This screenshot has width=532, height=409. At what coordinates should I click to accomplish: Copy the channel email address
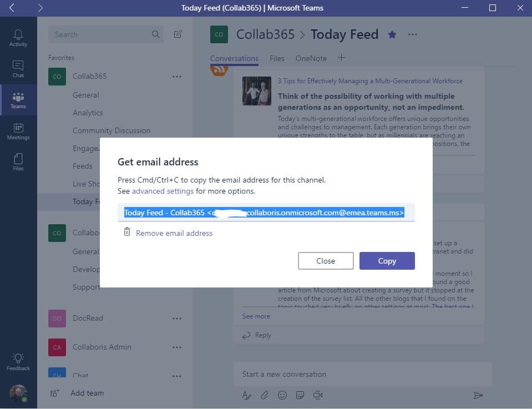pos(387,261)
